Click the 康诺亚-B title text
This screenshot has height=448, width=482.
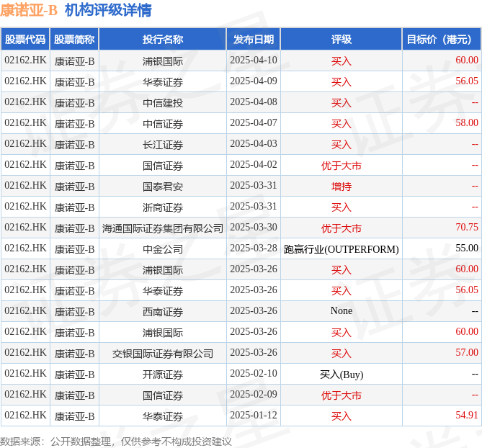[x=29, y=11]
